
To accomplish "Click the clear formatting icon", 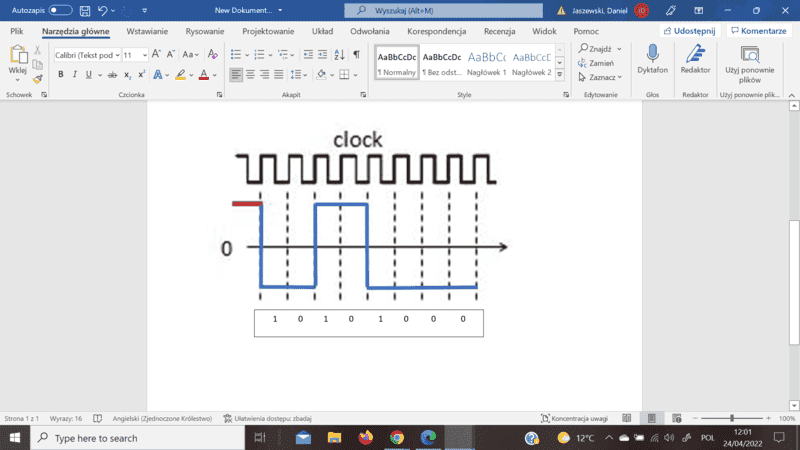I will tap(212, 55).
